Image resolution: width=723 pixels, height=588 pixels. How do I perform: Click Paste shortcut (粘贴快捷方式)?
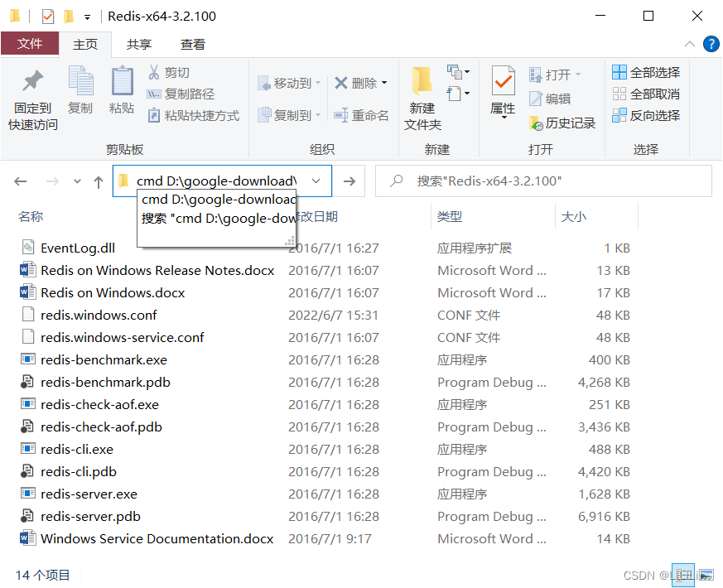point(194,115)
